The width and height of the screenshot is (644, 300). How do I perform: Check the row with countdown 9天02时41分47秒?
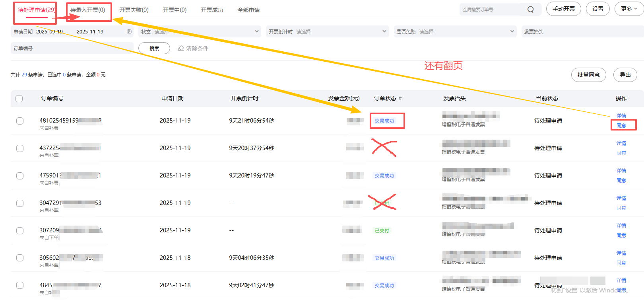pos(20,285)
